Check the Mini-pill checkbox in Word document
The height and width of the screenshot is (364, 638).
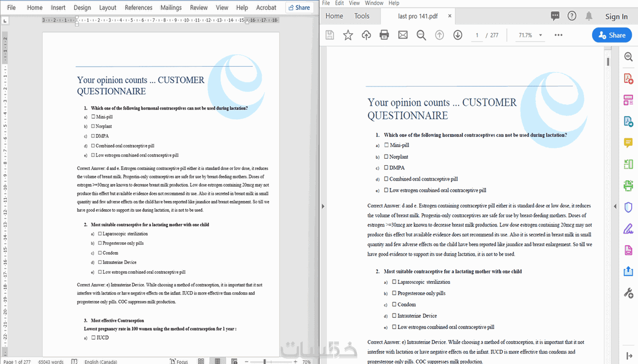point(93,117)
